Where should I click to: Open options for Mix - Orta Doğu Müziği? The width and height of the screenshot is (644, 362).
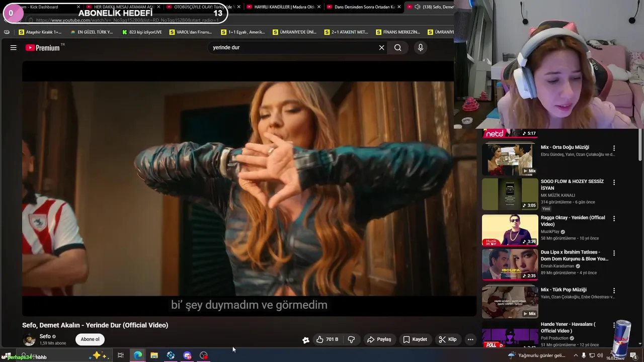(614, 148)
